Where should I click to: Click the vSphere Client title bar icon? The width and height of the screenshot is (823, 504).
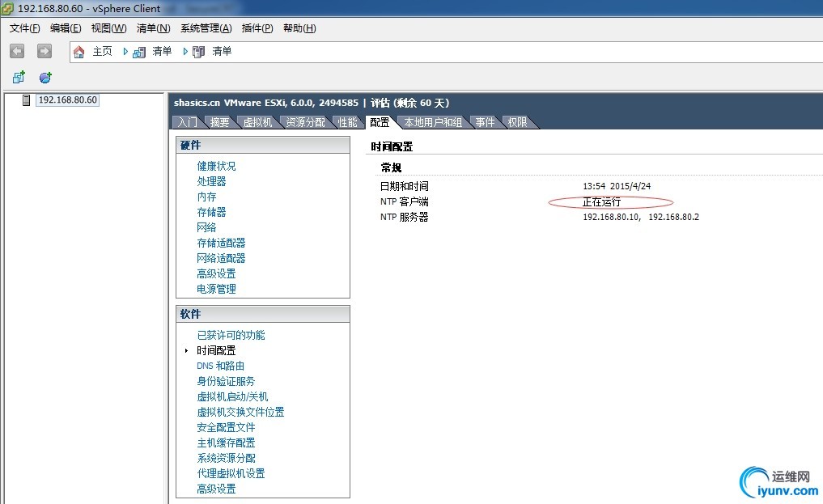pos(7,8)
